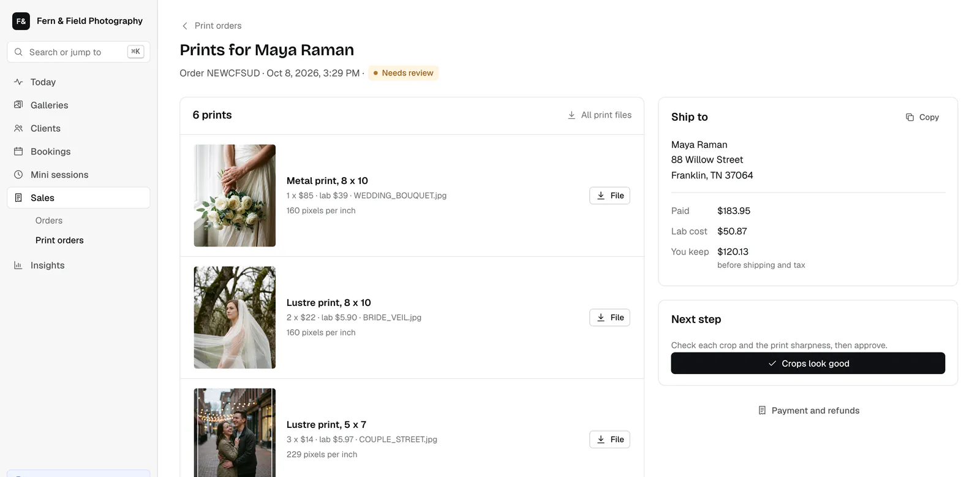Click the Metal print, 8 x 10 title

(x=327, y=181)
